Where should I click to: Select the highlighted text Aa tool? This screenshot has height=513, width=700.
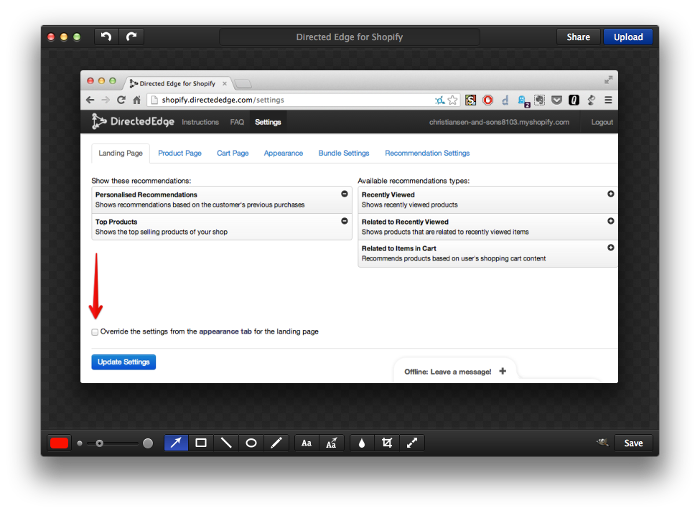tap(331, 443)
